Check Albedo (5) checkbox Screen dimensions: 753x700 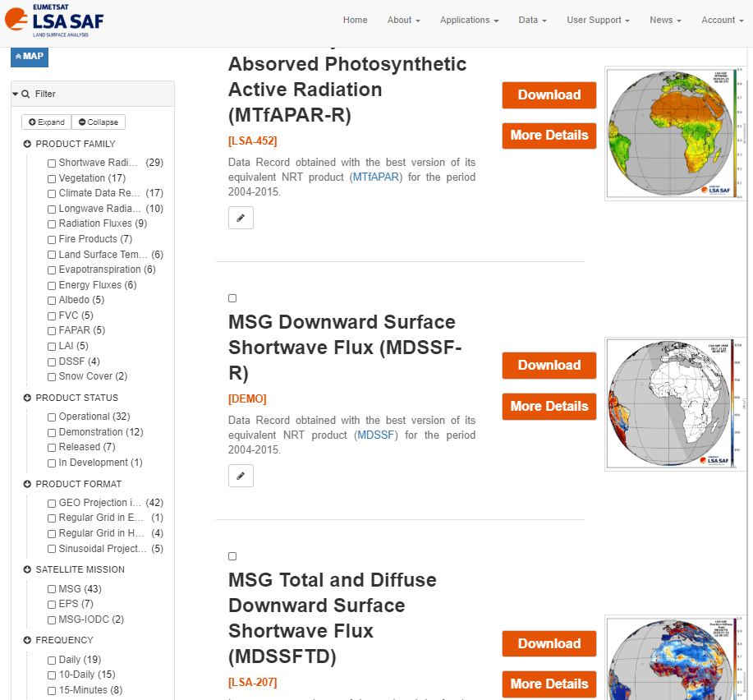point(52,301)
